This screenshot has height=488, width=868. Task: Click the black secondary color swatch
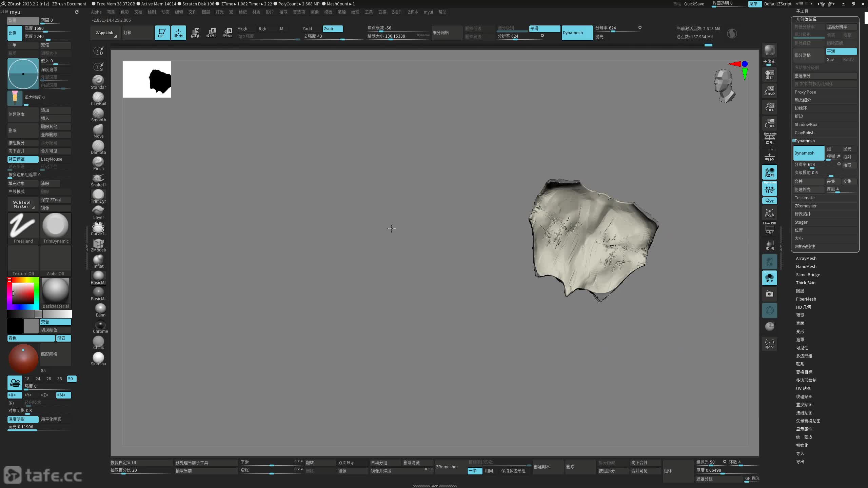(x=15, y=326)
